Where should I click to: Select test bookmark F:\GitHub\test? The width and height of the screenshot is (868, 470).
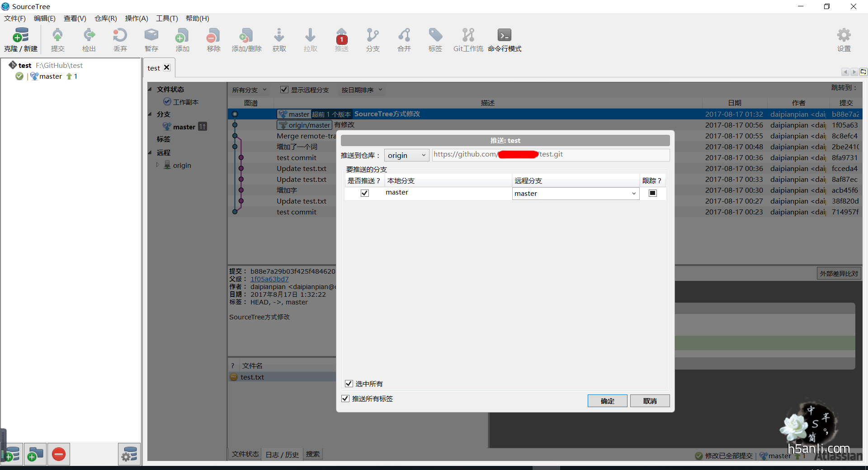coord(50,65)
